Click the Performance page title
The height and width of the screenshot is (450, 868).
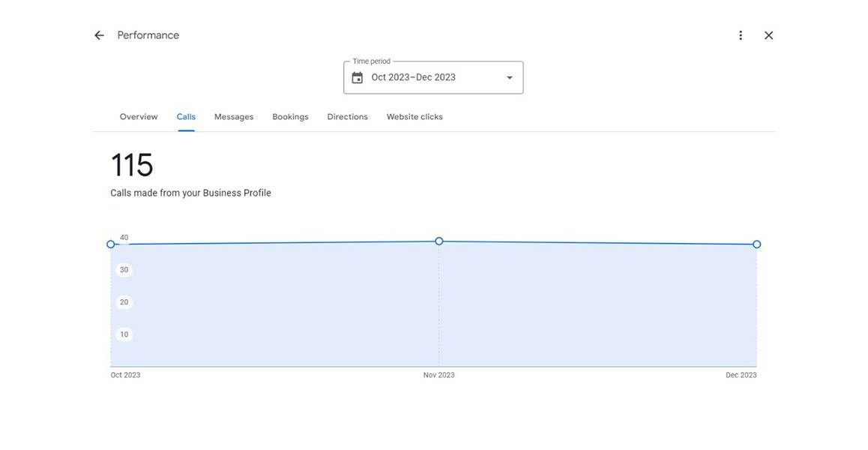pos(148,35)
